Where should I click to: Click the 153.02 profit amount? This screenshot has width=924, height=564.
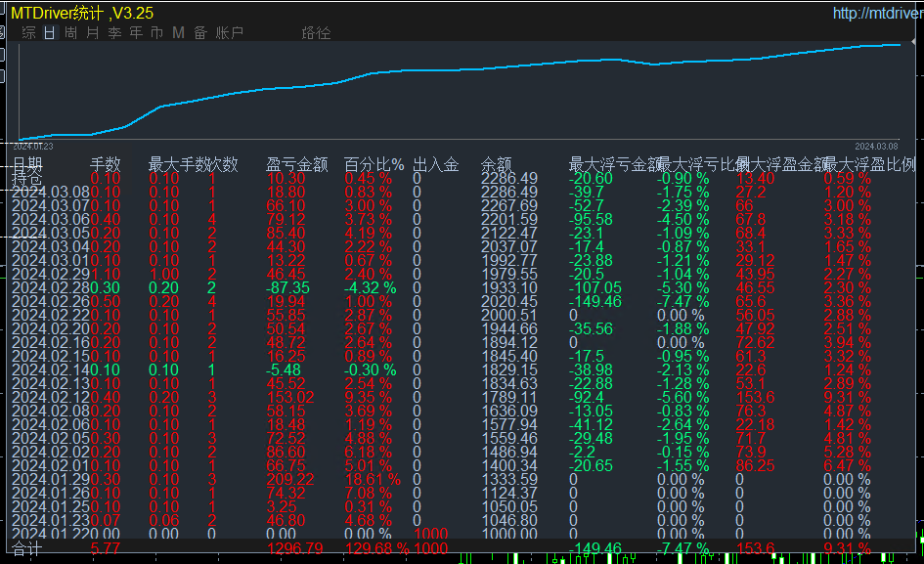[x=290, y=397]
